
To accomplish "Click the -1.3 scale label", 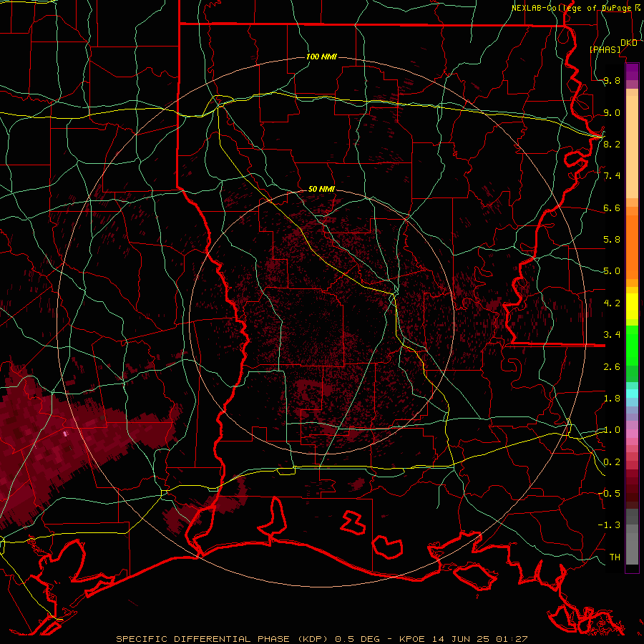I will (609, 525).
